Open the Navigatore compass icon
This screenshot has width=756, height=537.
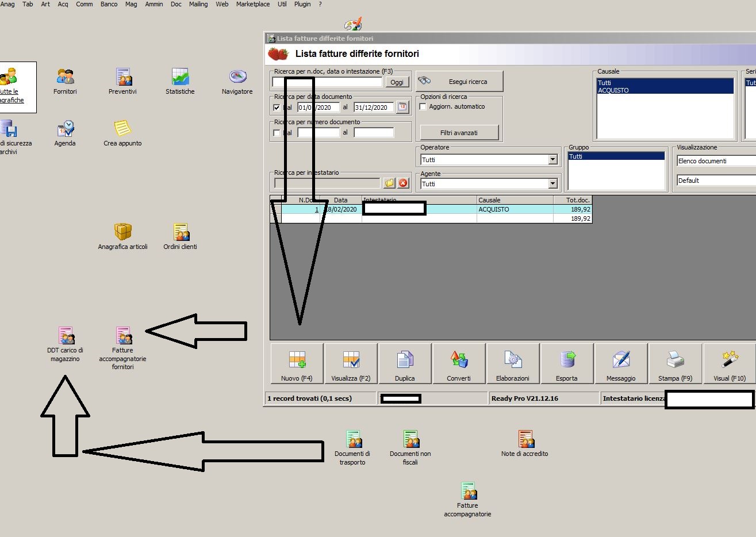[237, 81]
